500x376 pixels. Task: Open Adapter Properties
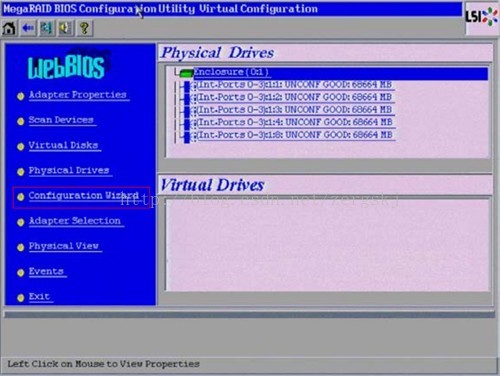click(78, 95)
